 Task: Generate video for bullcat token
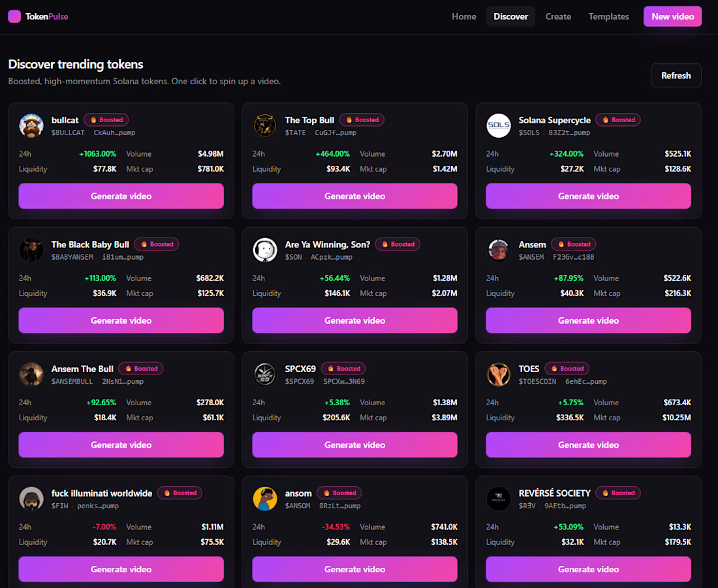[121, 196]
